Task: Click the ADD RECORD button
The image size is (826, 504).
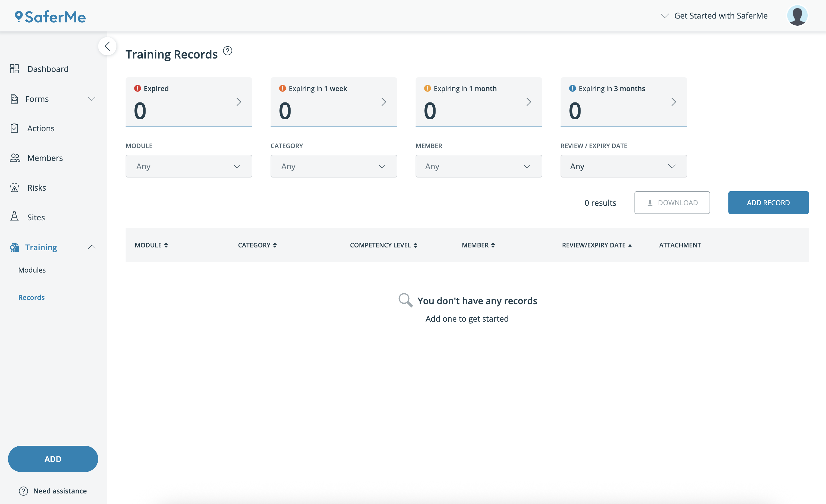Action: click(768, 203)
